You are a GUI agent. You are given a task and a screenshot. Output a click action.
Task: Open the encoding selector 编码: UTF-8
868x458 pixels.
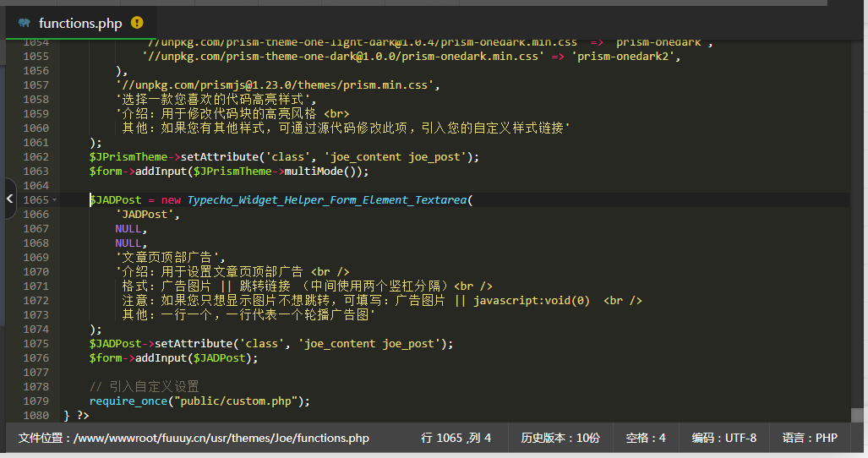723,438
